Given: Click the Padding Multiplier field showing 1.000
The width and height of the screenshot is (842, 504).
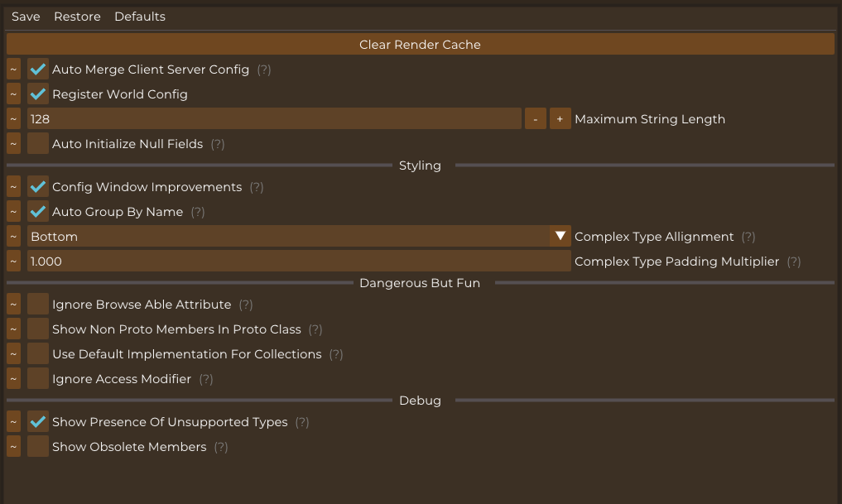Looking at the screenshot, I should click(299, 261).
